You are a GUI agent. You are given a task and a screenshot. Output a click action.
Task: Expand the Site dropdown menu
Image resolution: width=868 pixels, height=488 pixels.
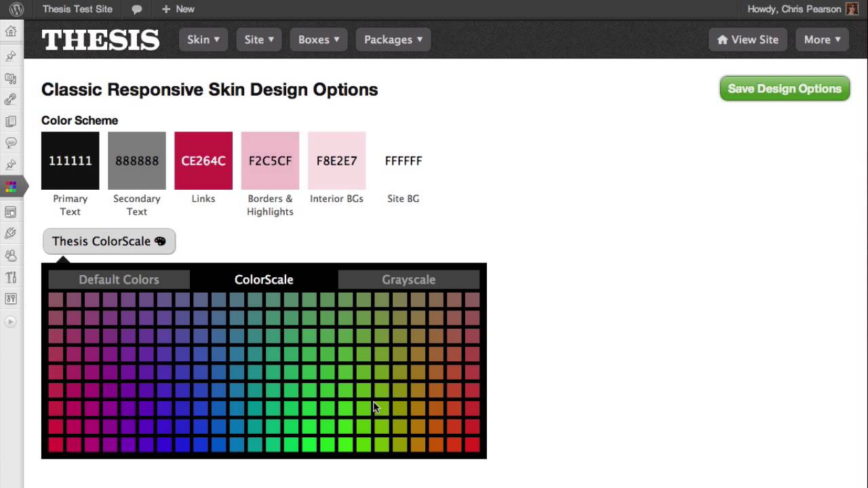pos(259,39)
